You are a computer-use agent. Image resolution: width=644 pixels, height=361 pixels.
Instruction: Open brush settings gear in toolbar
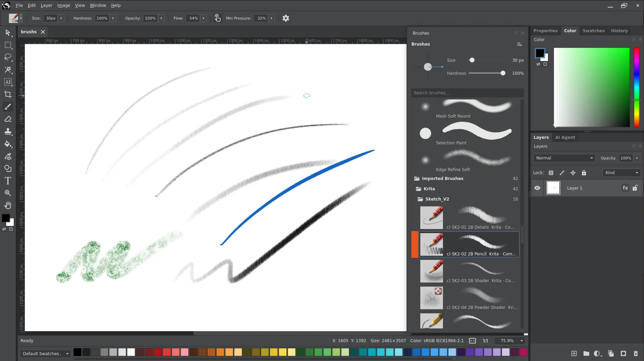pos(286,18)
